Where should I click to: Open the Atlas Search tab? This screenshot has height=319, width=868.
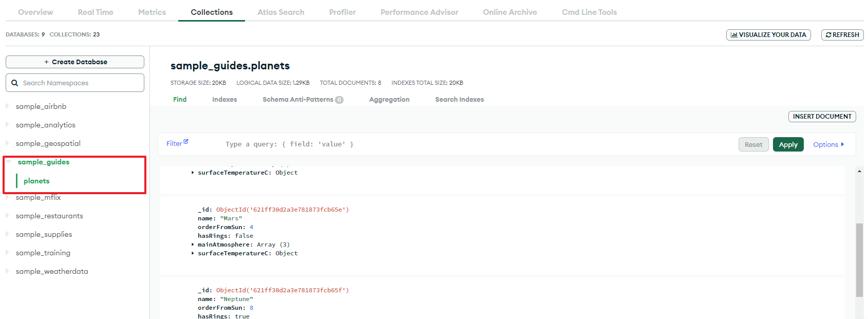point(281,12)
